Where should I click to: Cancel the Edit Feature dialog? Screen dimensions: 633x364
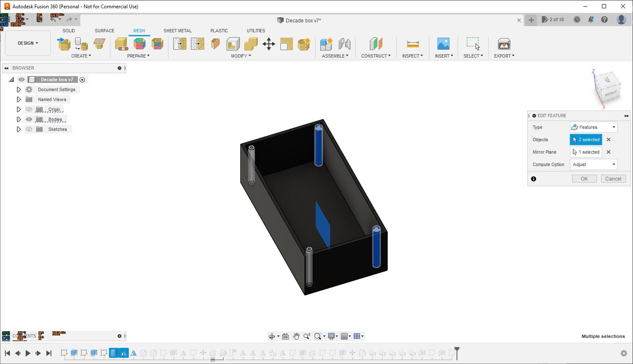pos(613,179)
